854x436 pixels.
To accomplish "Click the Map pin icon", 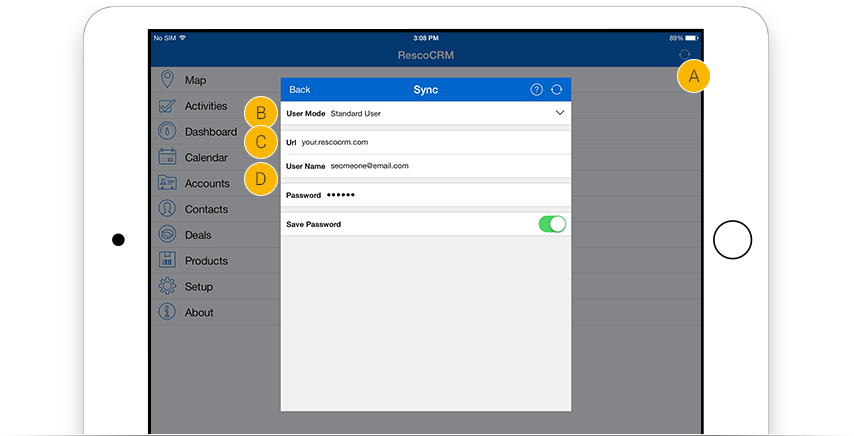I will tap(167, 80).
